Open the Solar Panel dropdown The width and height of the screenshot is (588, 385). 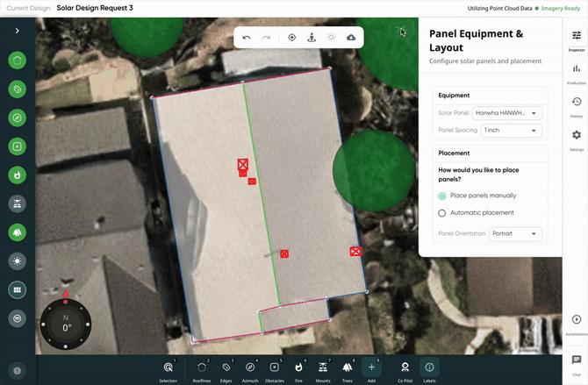point(507,113)
